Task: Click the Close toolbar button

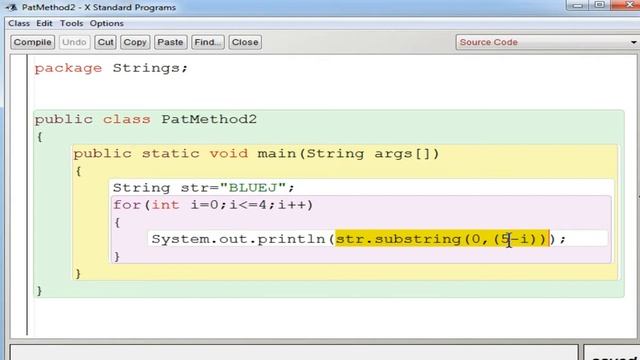Action: [245, 42]
